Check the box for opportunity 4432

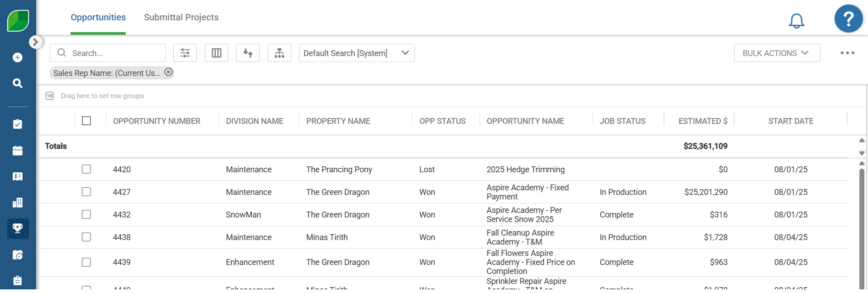(86, 214)
